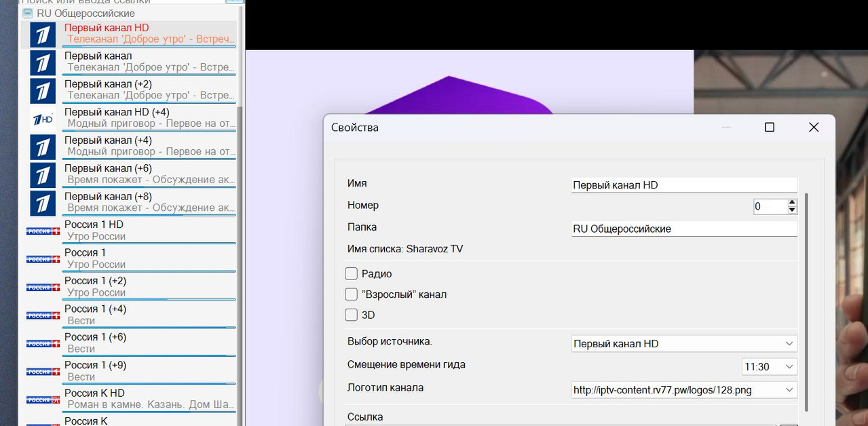Image resolution: width=868 pixels, height=426 pixels.
Task: Close the Свойства dialog
Action: click(x=814, y=128)
